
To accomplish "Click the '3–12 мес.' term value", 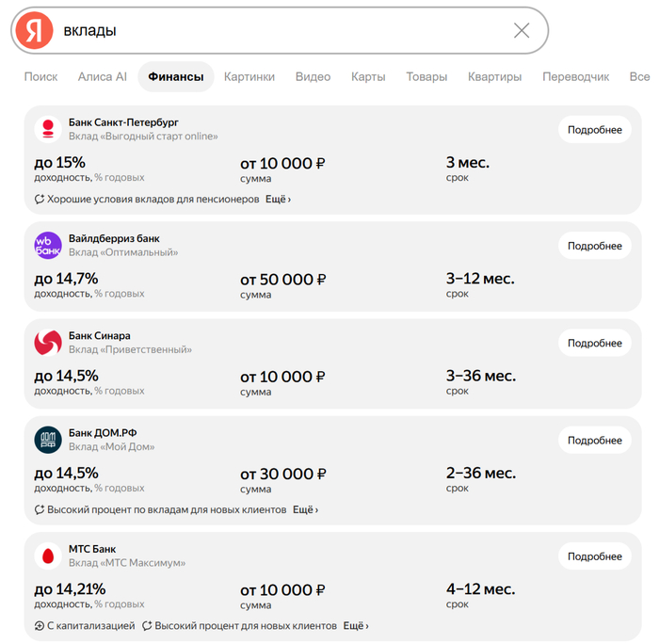I will (480, 279).
